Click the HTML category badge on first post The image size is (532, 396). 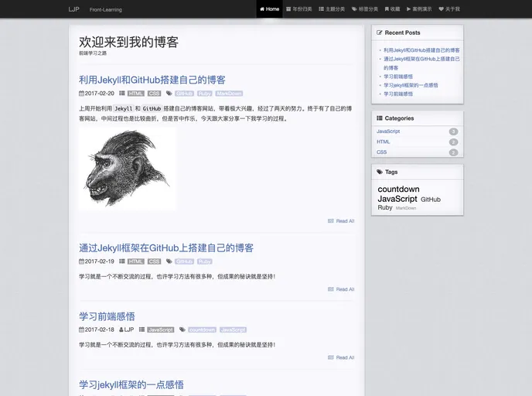136,94
